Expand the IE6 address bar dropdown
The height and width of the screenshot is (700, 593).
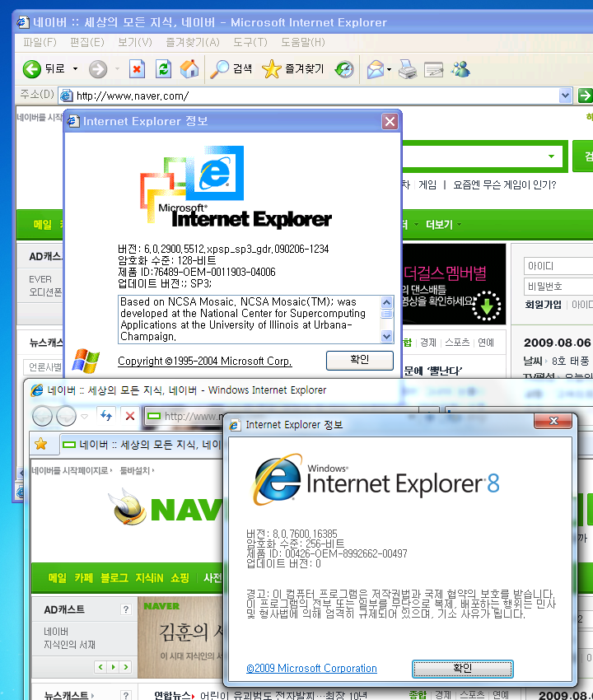565,95
